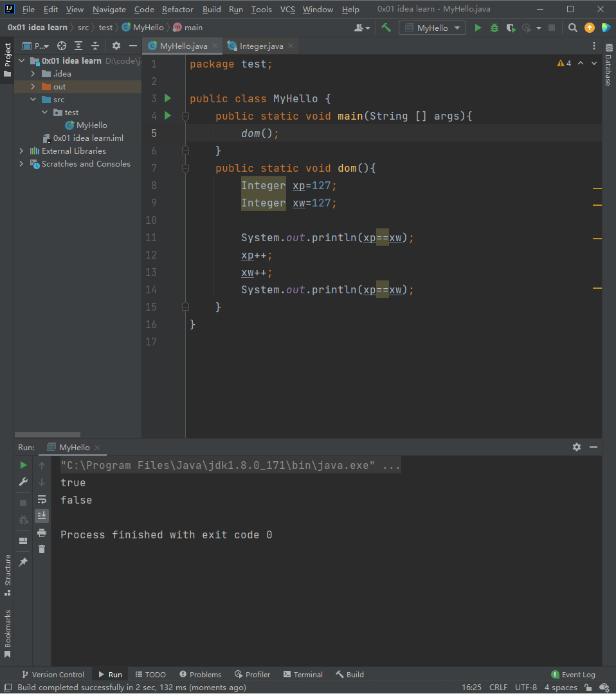Image resolution: width=616 pixels, height=694 pixels.
Task: Toggle Database tool window on right side
Action: click(x=609, y=64)
